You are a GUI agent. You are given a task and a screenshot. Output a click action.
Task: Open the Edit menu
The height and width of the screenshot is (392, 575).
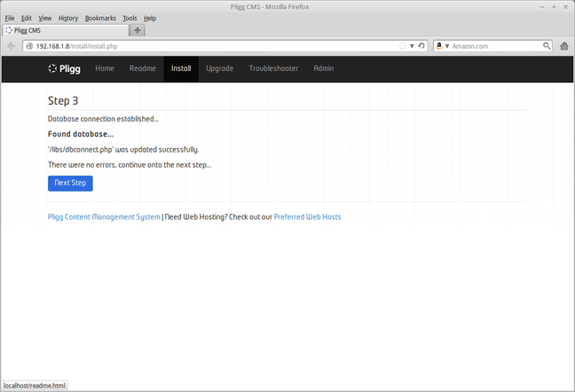tap(27, 19)
